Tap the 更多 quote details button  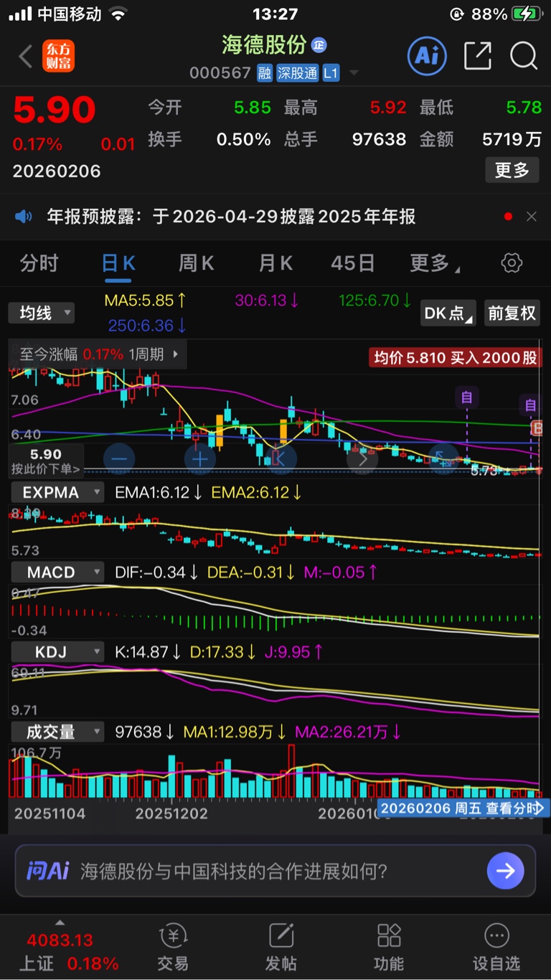click(512, 170)
